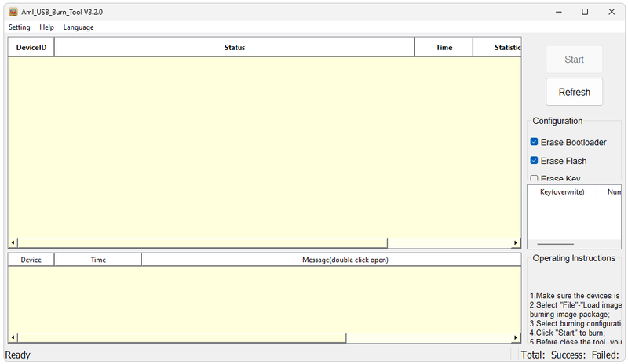Click the Refresh button
628x364 pixels.
pos(575,92)
